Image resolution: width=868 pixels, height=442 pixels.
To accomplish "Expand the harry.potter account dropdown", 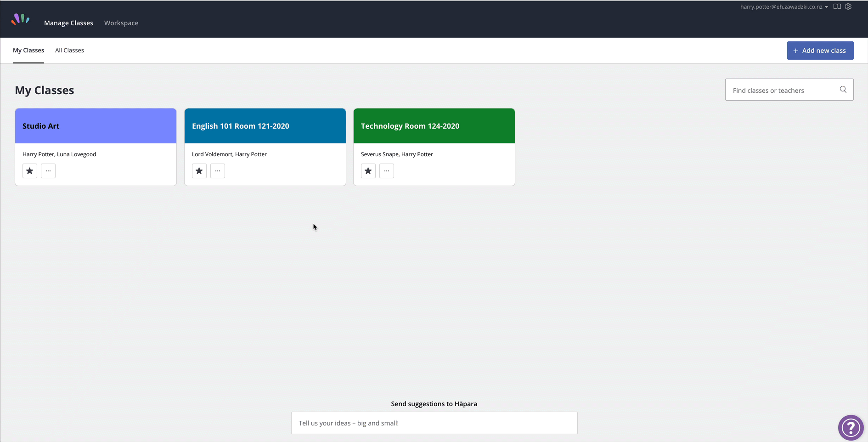I will click(784, 7).
